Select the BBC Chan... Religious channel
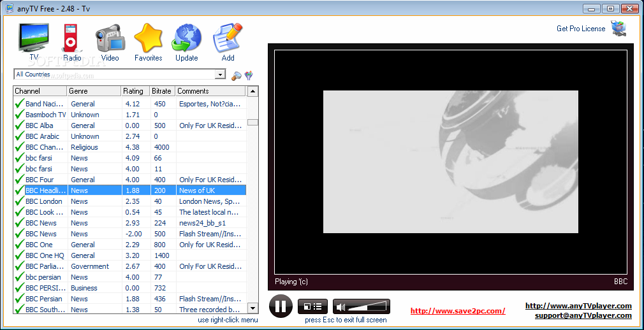The width and height of the screenshot is (644, 330). click(x=130, y=147)
